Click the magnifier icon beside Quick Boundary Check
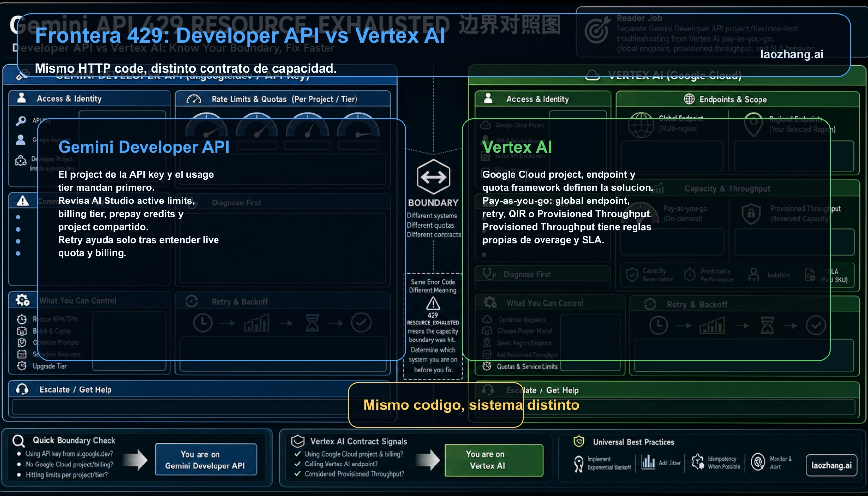868x496 pixels. (x=19, y=441)
